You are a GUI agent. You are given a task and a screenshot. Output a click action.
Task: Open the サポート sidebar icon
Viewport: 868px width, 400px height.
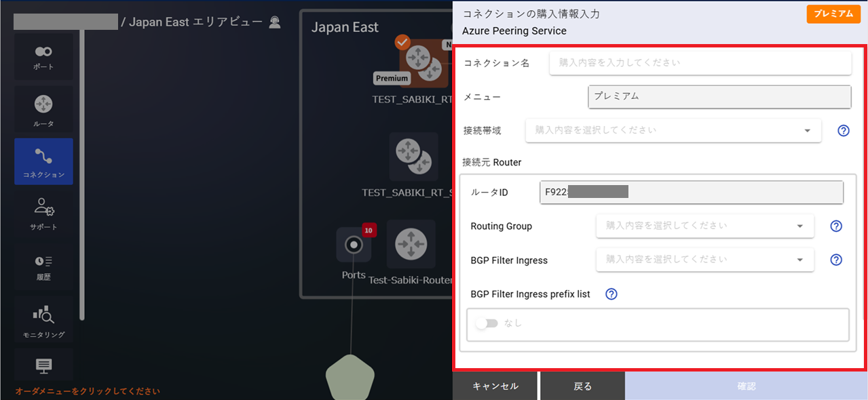click(x=43, y=214)
